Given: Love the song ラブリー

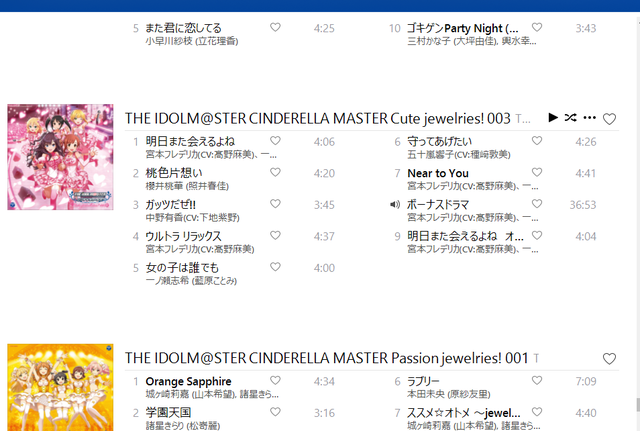Looking at the screenshot, I should tap(537, 380).
